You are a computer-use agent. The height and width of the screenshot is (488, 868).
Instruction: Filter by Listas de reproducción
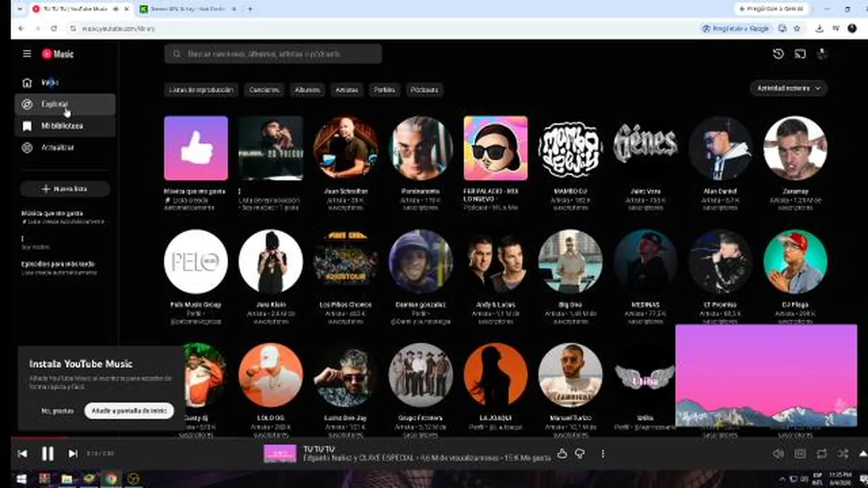click(201, 89)
